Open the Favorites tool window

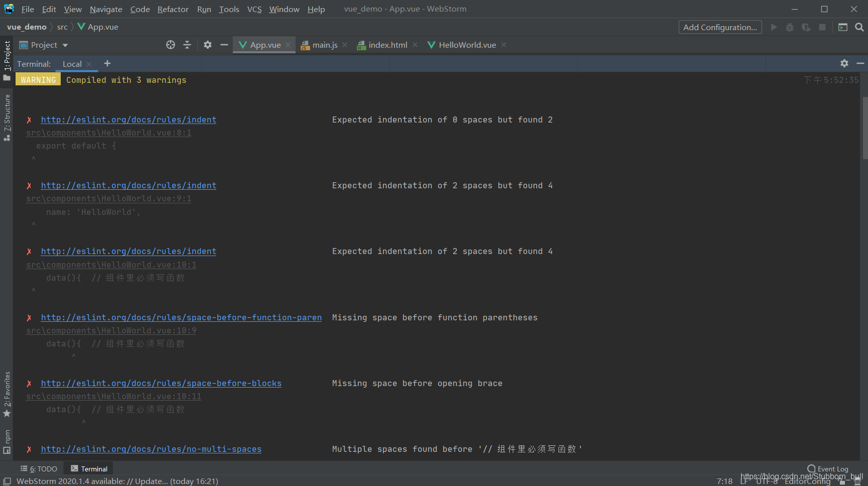click(x=7, y=394)
